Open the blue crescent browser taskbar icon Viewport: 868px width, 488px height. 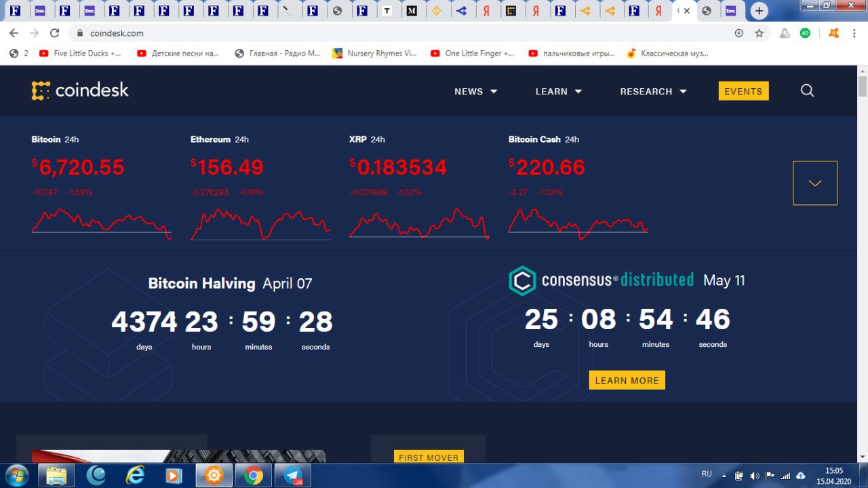pos(96,476)
